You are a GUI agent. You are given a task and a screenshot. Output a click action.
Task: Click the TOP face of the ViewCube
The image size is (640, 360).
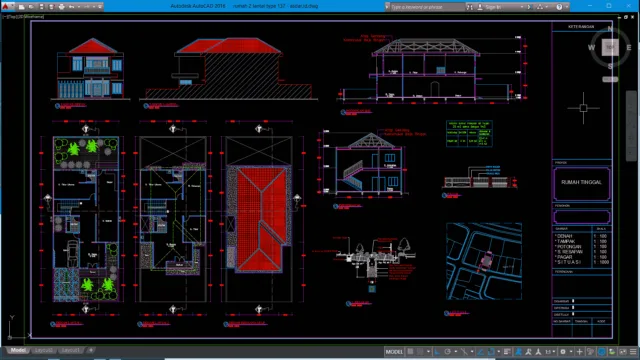tap(610, 47)
